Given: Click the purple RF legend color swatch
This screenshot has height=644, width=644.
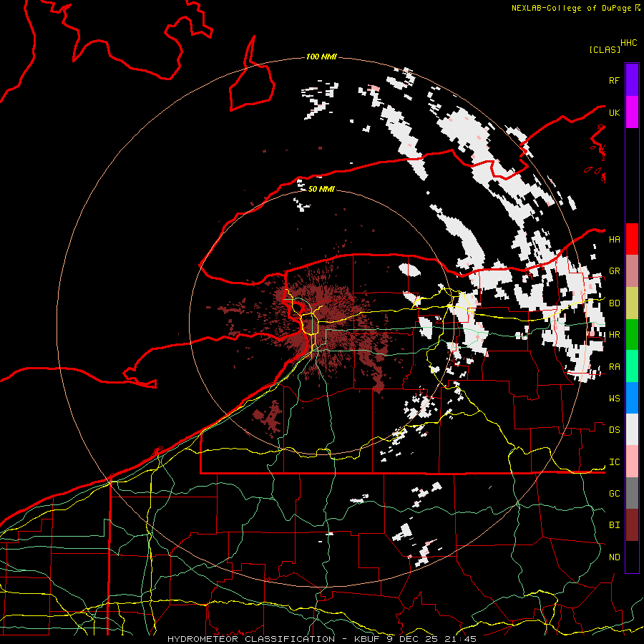Looking at the screenshot, I should click(x=632, y=80).
